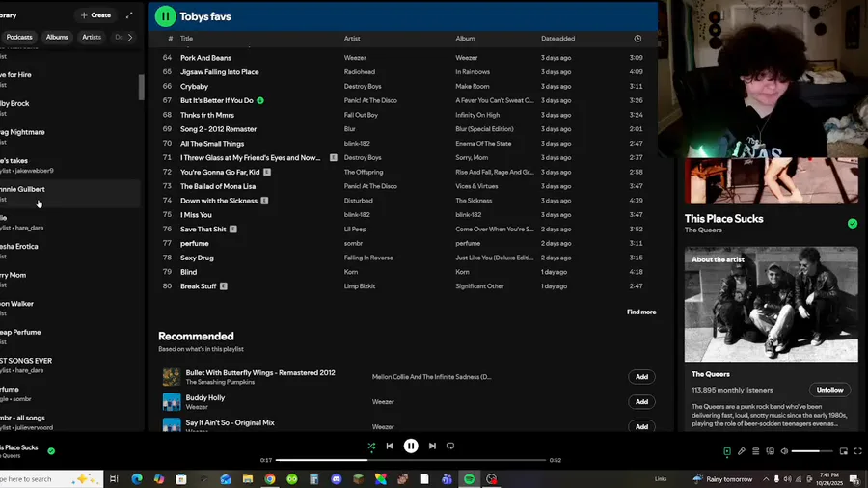
Task: Filter the library by Artists
Action: click(x=92, y=37)
